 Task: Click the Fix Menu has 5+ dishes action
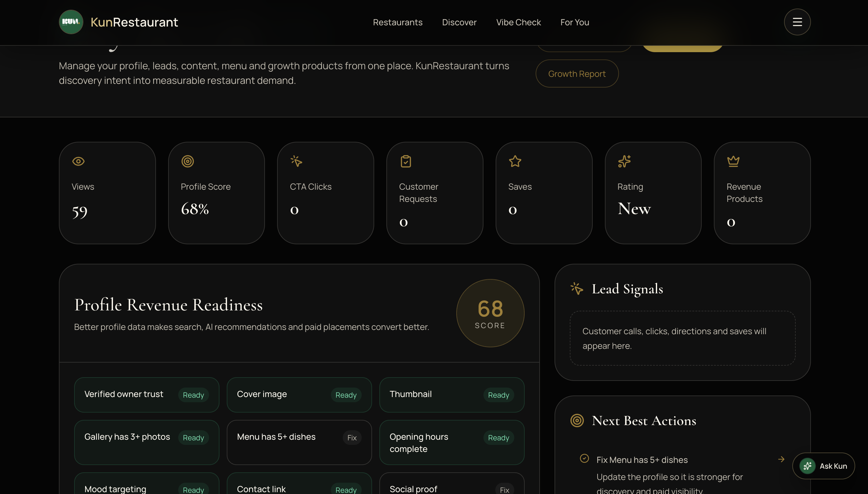[x=682, y=473]
